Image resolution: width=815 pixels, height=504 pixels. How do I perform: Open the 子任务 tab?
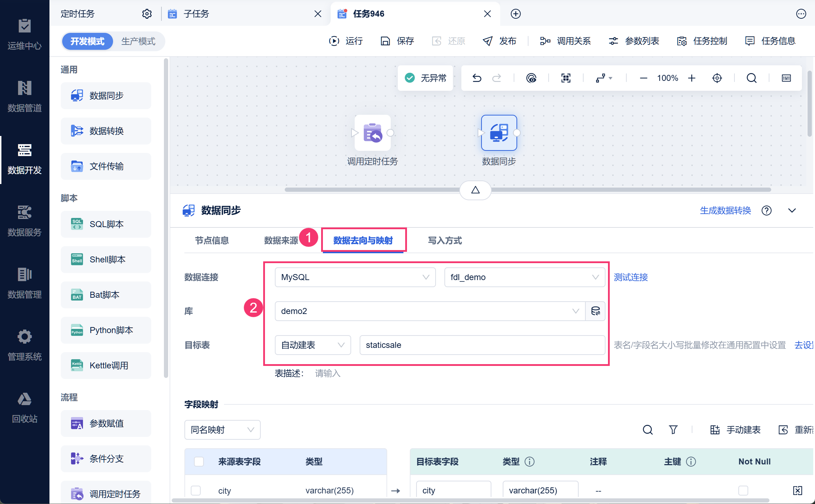(x=196, y=14)
